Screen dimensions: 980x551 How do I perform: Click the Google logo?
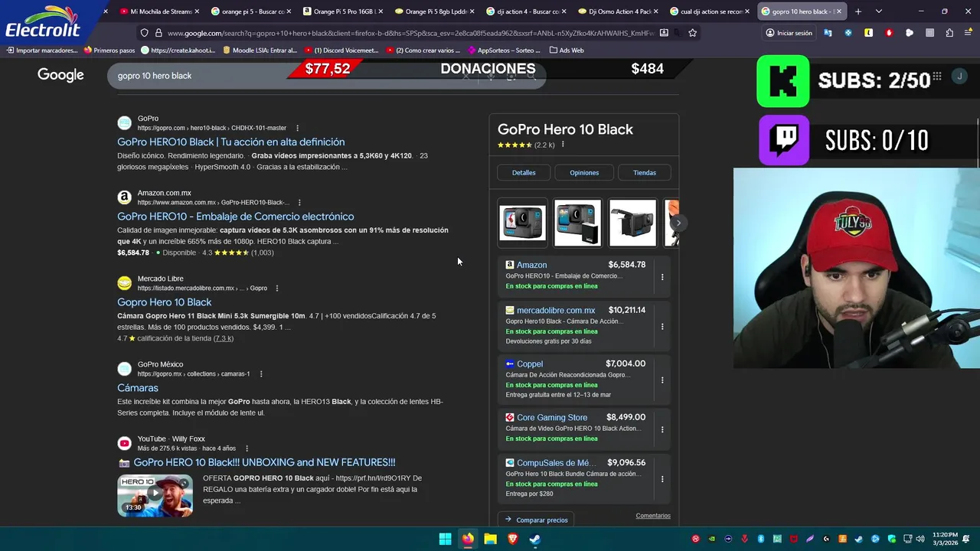click(x=60, y=75)
